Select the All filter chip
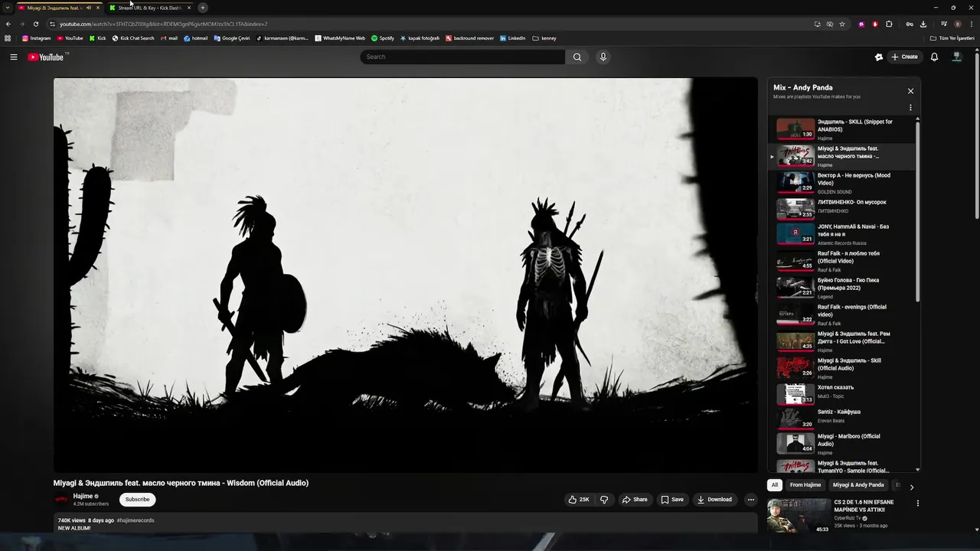 [x=775, y=485]
